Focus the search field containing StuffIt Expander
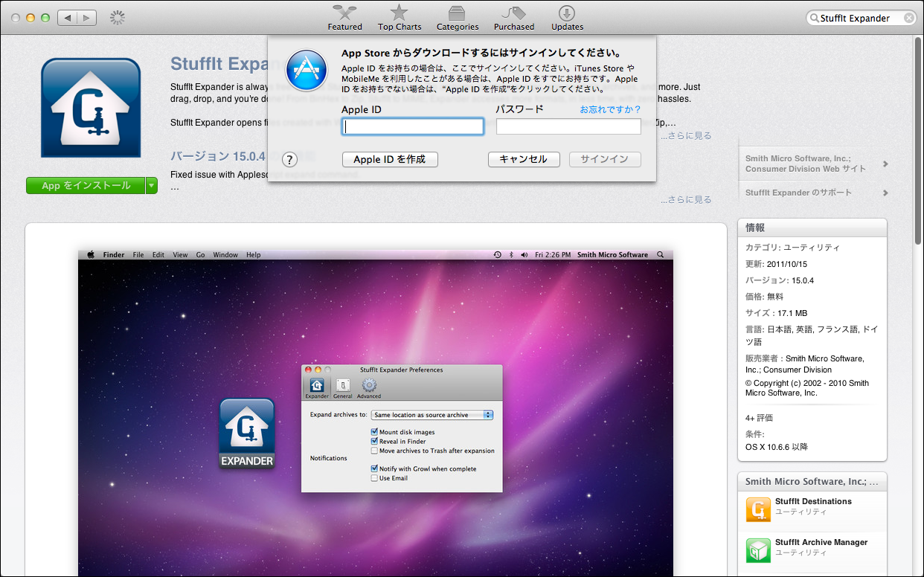924x577 pixels. point(861,18)
